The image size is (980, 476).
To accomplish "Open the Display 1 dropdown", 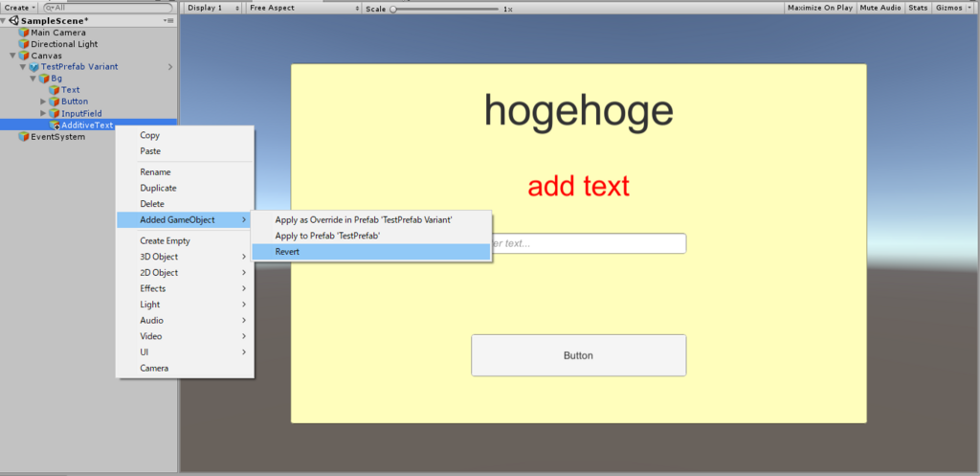I will pos(213,8).
